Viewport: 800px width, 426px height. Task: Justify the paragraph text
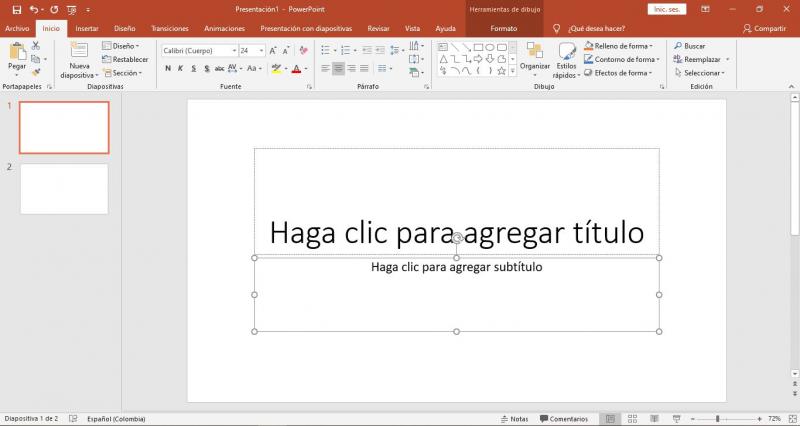[364, 68]
